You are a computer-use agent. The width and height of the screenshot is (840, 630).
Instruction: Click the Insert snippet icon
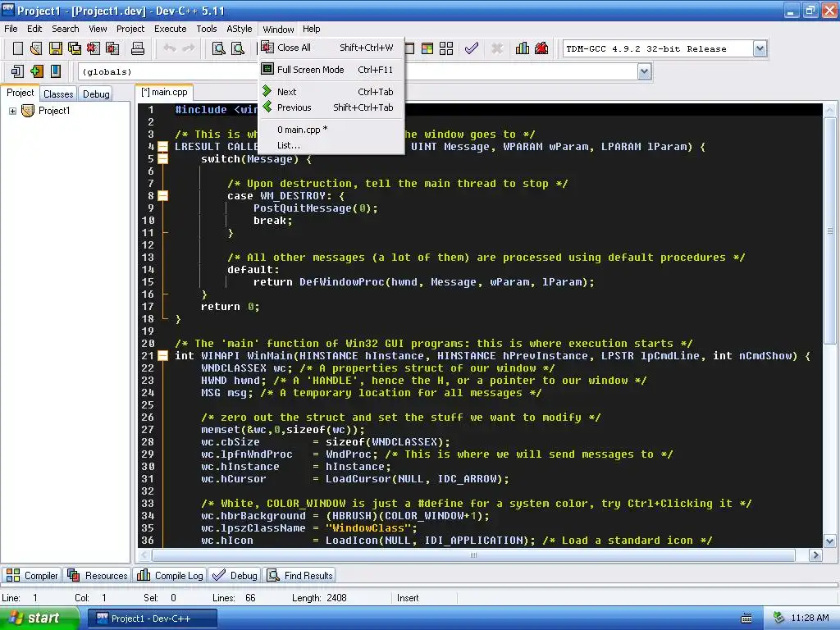coord(17,71)
